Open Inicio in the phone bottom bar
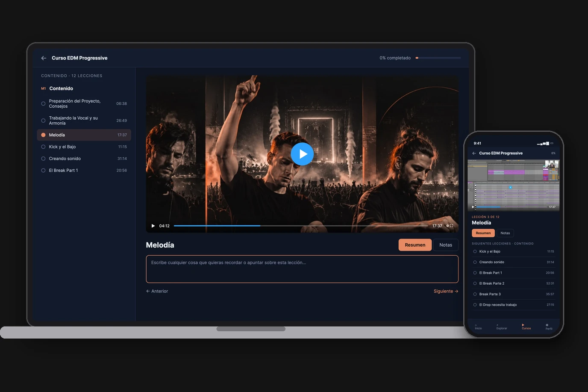The height and width of the screenshot is (392, 588). pos(478,327)
